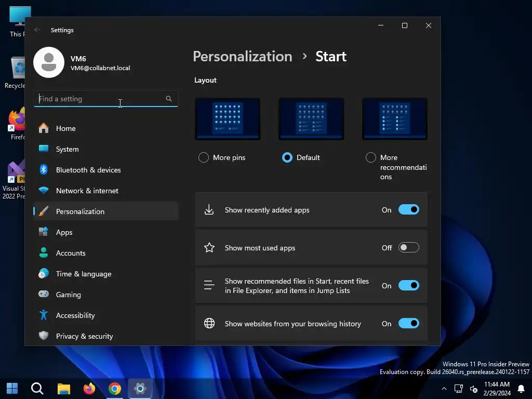Open the System settings page
Viewport: 532px width, 399px height.
click(x=106, y=149)
